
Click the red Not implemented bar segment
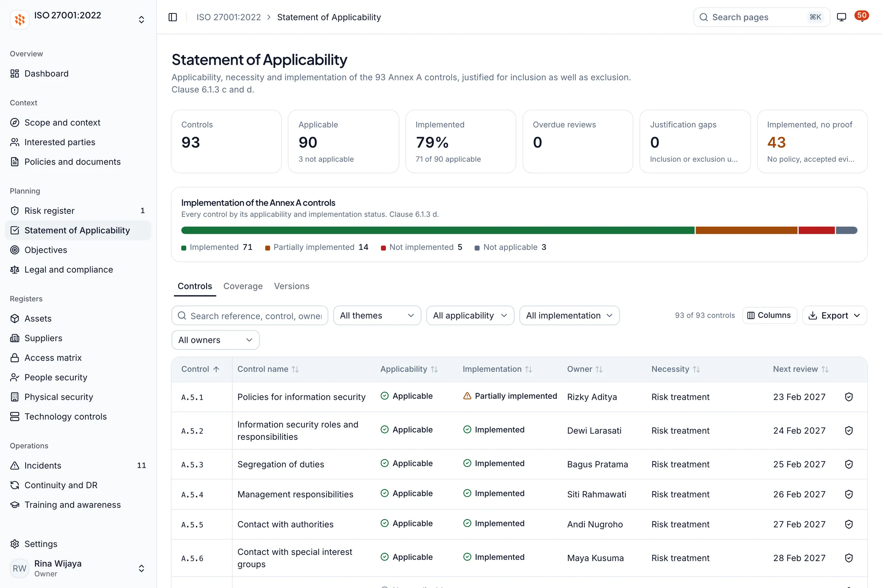(816, 230)
